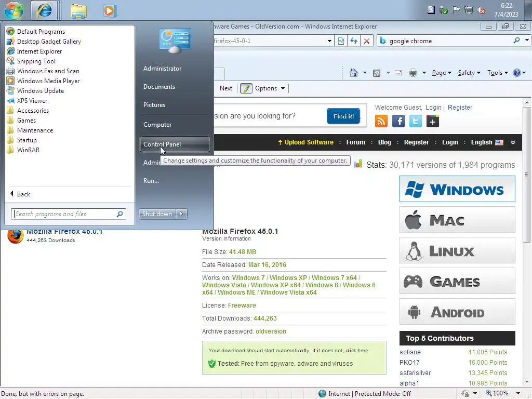Click the IE Stop loading icon
The height and width of the screenshot is (399, 532).
[366, 41]
